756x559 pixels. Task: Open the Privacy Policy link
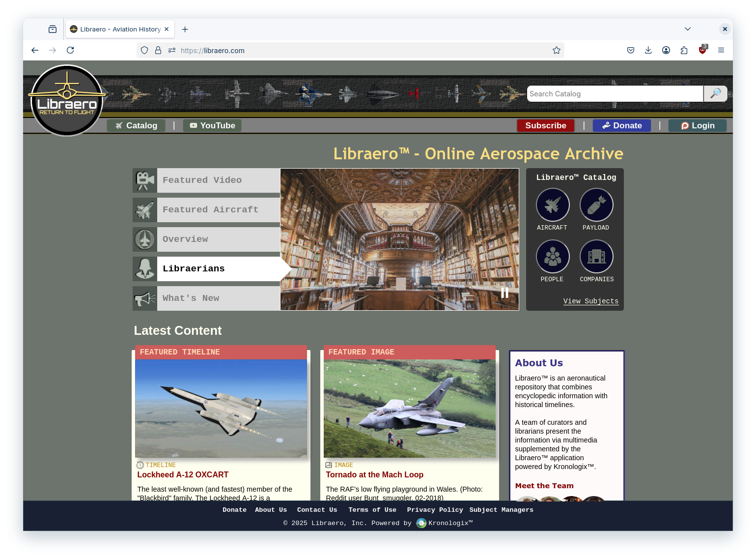(435, 510)
